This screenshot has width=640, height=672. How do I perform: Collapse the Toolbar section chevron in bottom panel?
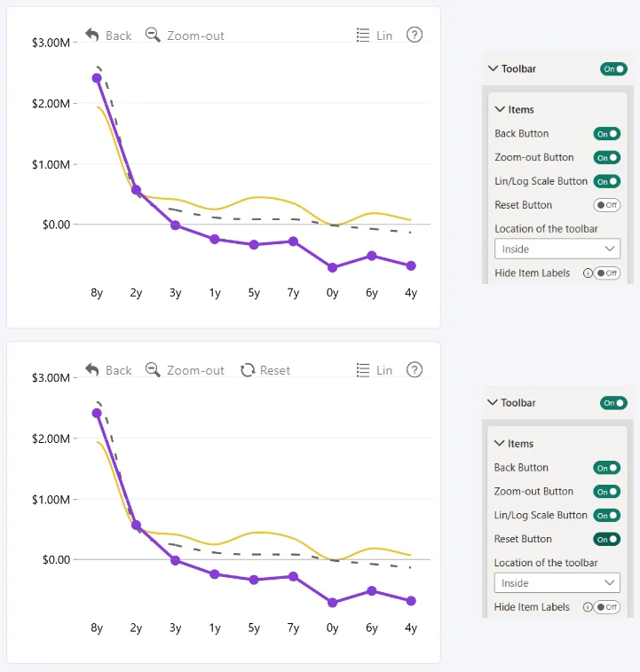click(493, 402)
